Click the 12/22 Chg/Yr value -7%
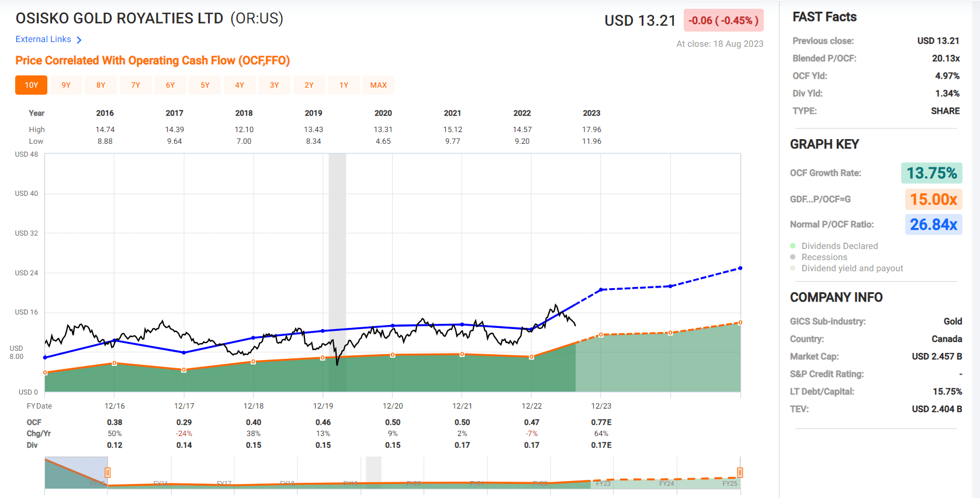This screenshot has width=980, height=498. pyautogui.click(x=532, y=434)
